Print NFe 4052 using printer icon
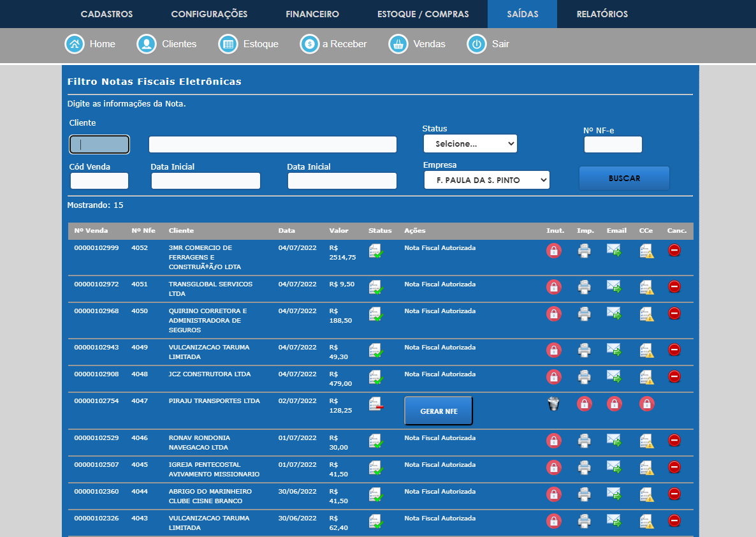Image resolution: width=756 pixels, height=537 pixels. click(584, 251)
